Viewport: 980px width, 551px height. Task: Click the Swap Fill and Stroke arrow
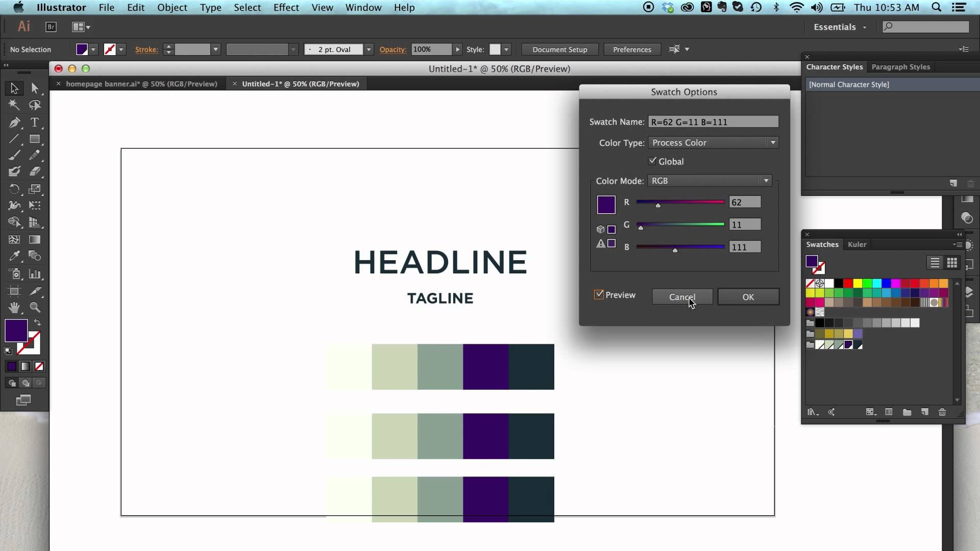click(x=37, y=322)
